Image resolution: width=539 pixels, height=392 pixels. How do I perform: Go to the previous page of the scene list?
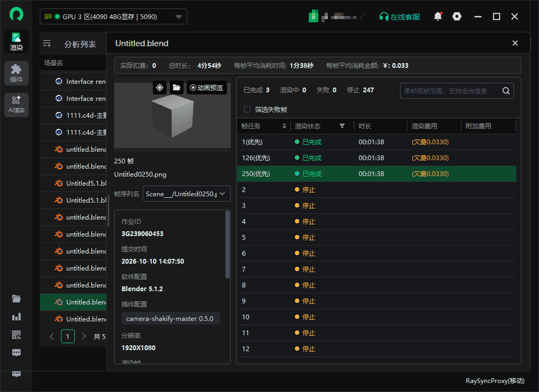pyautogui.click(x=52, y=336)
